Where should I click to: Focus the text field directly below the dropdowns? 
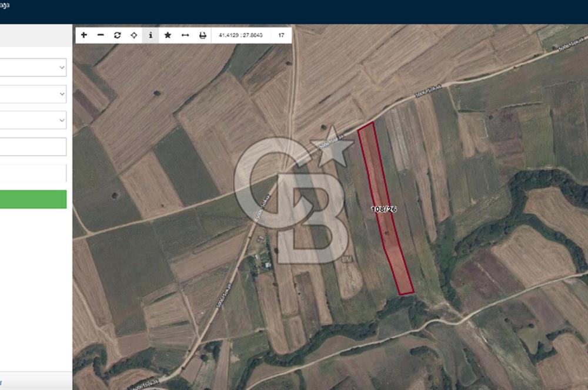click(32, 147)
